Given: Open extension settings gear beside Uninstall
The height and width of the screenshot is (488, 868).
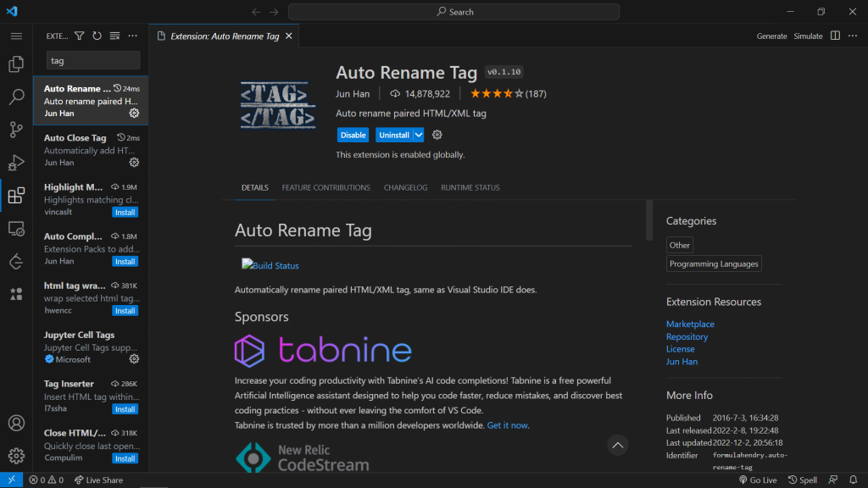Looking at the screenshot, I should point(437,135).
